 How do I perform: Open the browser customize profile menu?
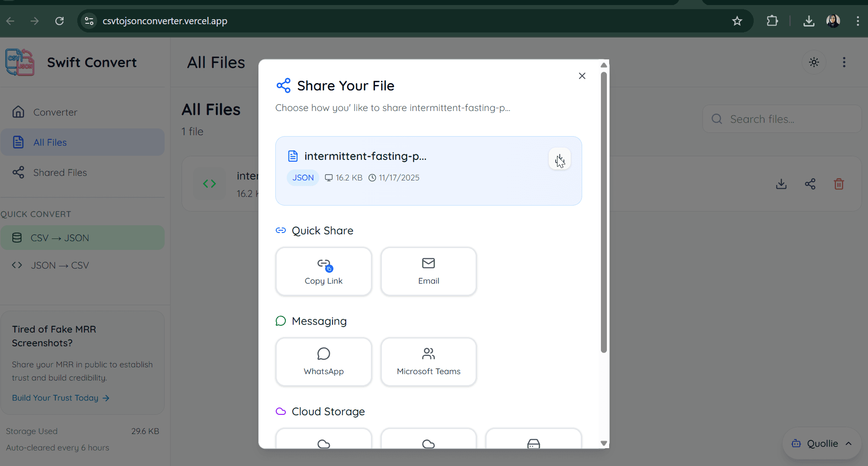point(833,21)
